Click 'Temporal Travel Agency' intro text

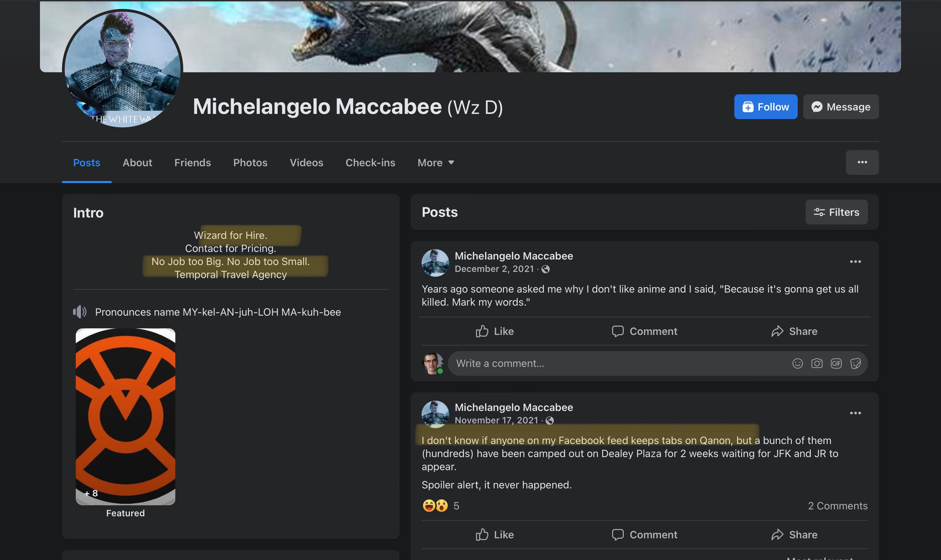230,274
